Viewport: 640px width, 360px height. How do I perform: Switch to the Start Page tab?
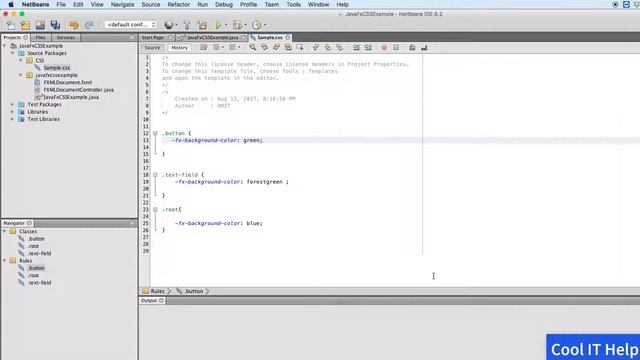(153, 38)
